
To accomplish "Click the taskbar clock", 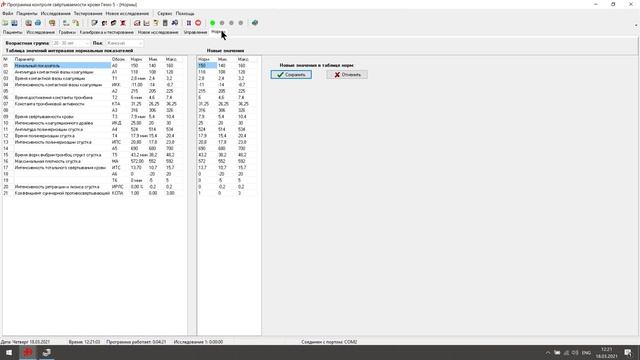I will [607, 353].
